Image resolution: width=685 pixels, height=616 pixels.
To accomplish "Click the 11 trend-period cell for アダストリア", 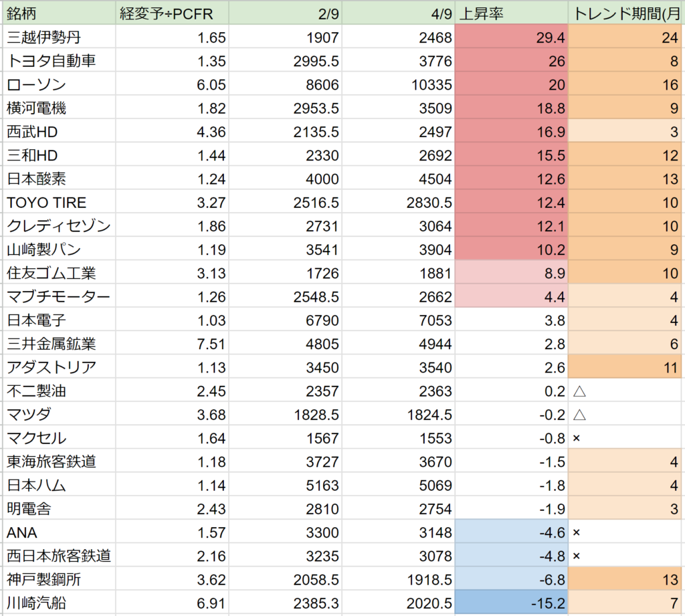I will click(x=625, y=367).
